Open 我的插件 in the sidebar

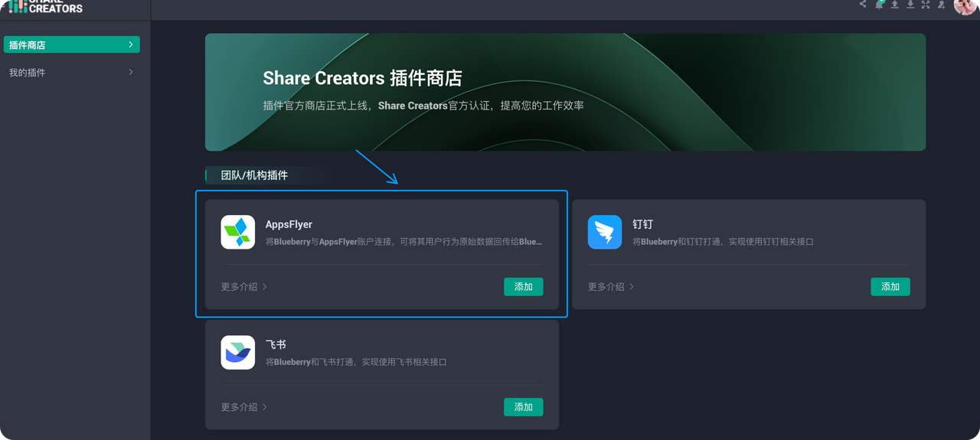(x=71, y=73)
